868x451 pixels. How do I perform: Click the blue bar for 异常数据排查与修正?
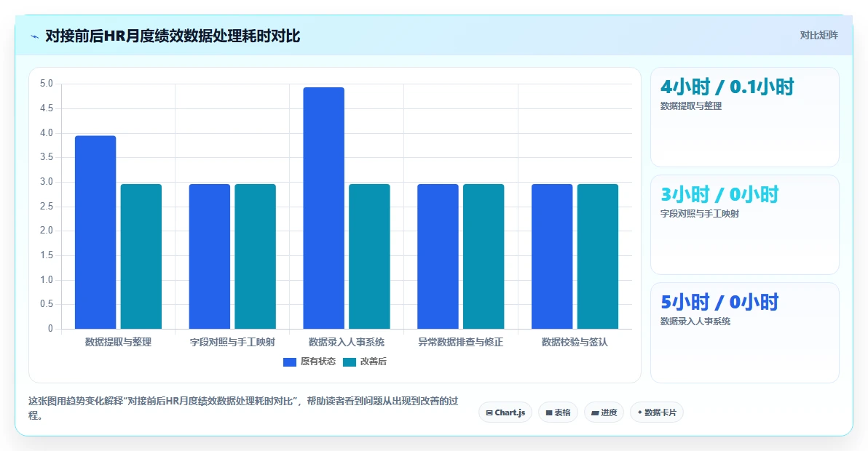pos(438,257)
